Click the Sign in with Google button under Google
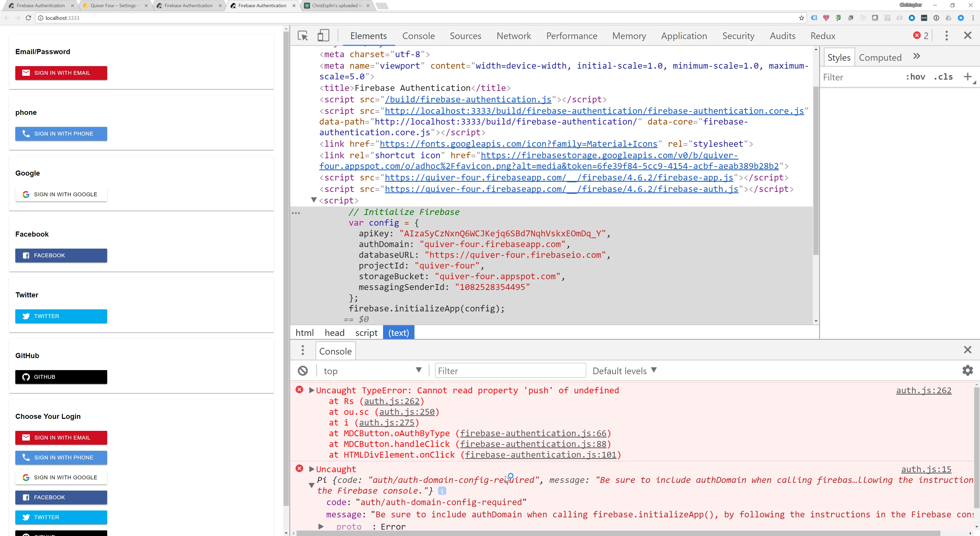Screen dimensions: 980x536 (61, 194)
